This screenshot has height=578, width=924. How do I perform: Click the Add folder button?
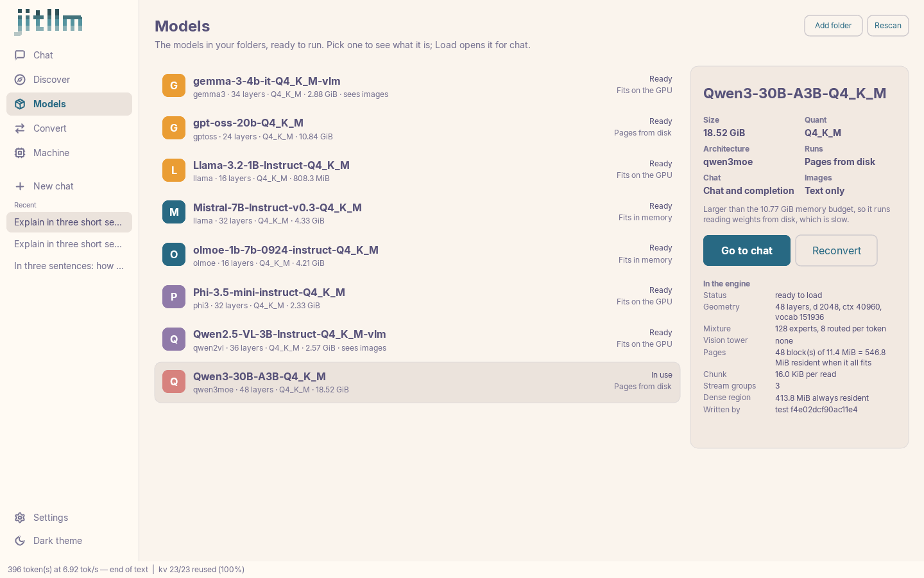834,26
